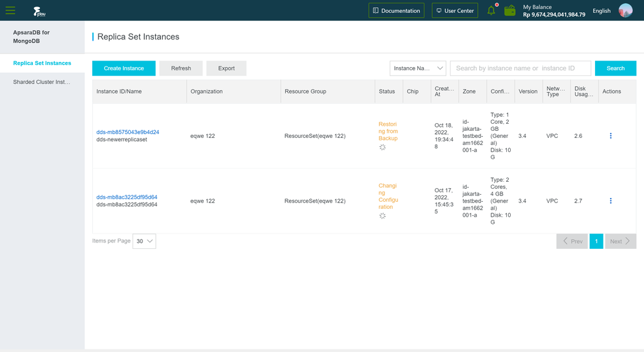
Task: Click the Actions column header
Action: pyautogui.click(x=612, y=92)
